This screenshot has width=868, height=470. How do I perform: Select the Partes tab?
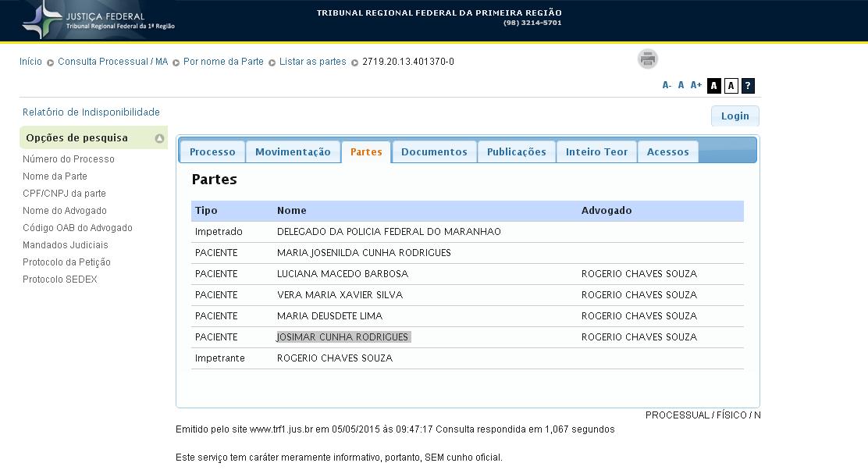(366, 151)
